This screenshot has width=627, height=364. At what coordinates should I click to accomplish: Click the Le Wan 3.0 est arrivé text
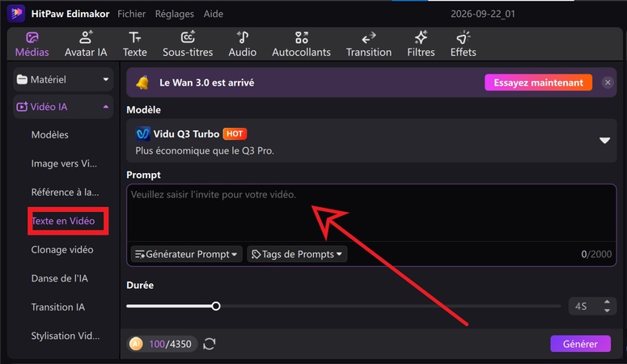[x=207, y=83]
